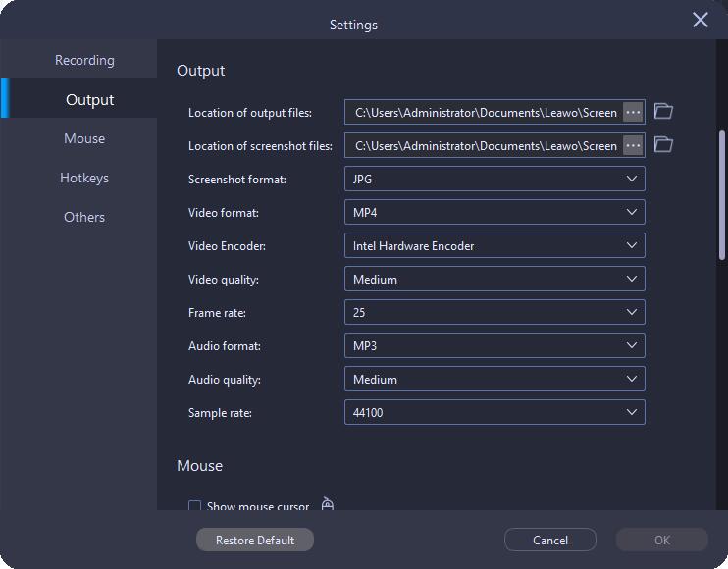Expand the Sample rate 44100 dropdown
Viewport: 728px width, 569px height.
point(494,413)
